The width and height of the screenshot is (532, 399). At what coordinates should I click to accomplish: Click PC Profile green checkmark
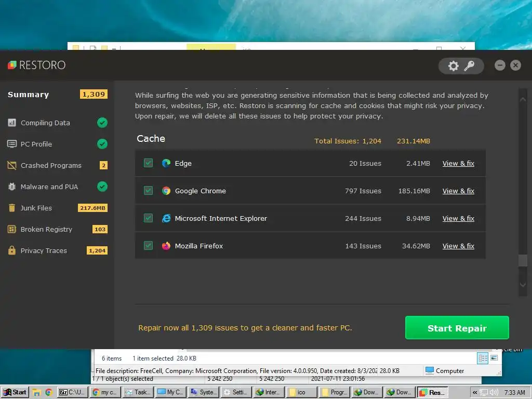click(x=102, y=144)
